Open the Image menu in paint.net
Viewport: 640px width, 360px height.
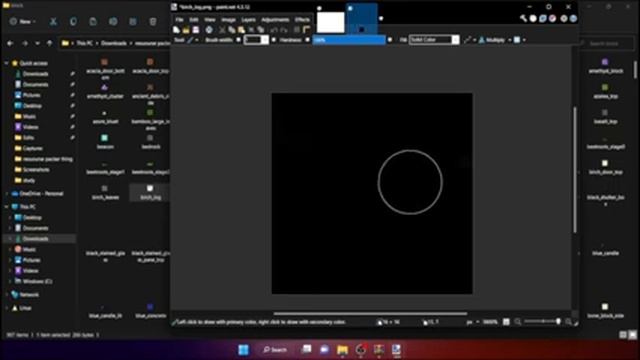tap(228, 20)
